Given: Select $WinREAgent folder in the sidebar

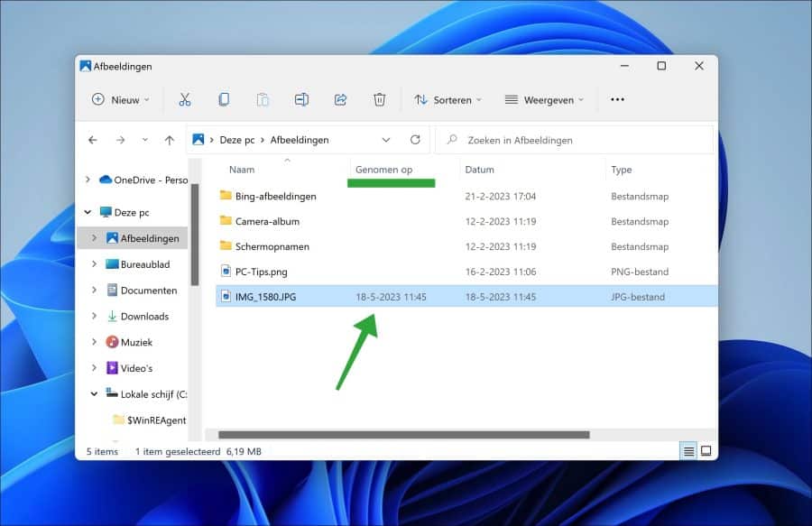Looking at the screenshot, I should click(156, 420).
